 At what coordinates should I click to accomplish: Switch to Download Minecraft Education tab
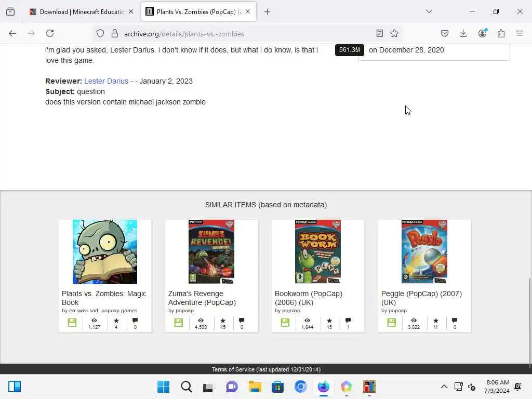[82, 12]
